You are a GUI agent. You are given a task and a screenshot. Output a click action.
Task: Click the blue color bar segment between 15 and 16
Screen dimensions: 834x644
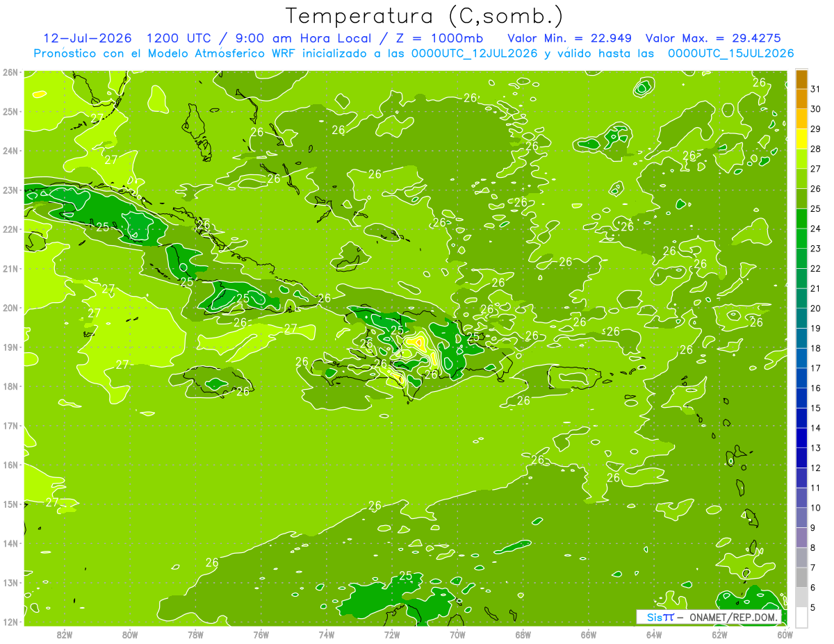coord(801,398)
